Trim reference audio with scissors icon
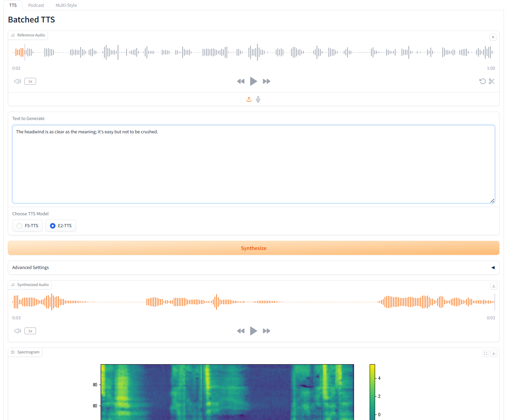506x420 pixels. (491, 81)
